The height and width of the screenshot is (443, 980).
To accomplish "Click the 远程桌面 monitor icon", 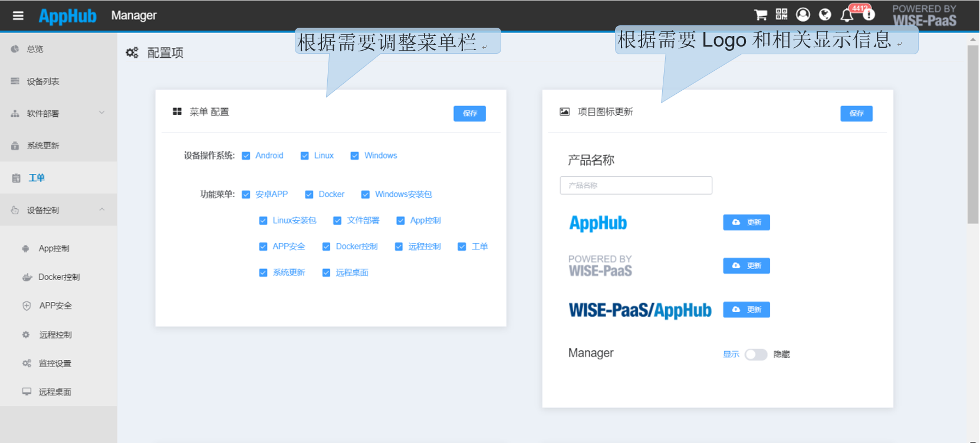I will 27,392.
